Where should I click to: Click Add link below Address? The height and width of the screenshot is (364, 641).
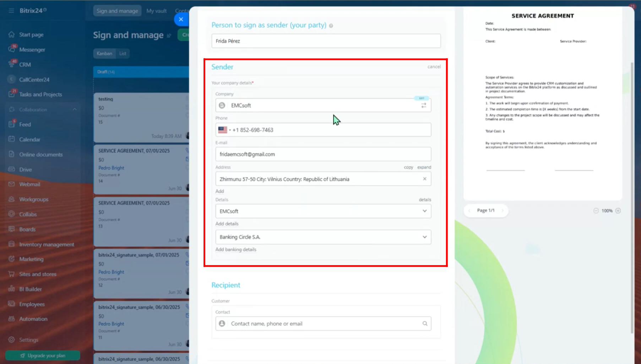pos(219,191)
